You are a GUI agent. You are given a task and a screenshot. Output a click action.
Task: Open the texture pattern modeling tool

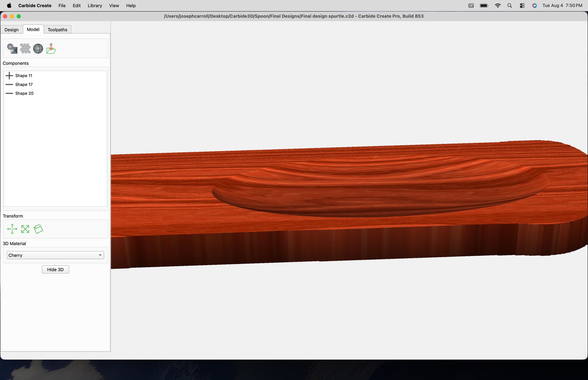[x=25, y=49]
